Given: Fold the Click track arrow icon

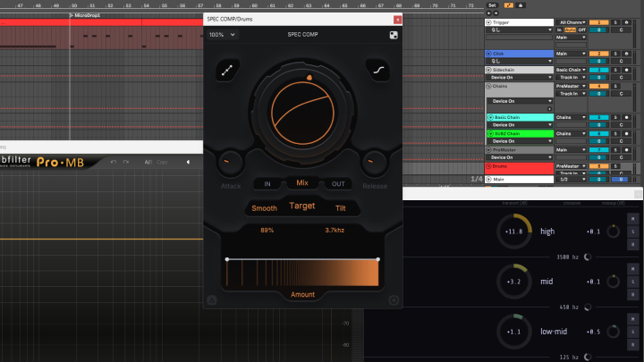Looking at the screenshot, I should pyautogui.click(x=488, y=54).
